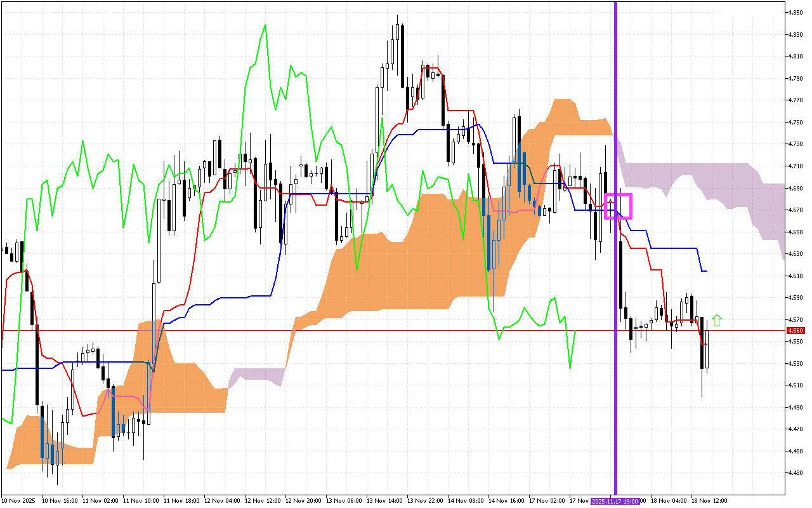Click the purple 2025.11.17 19:00 date label
The height and width of the screenshot is (508, 812).
[x=614, y=501]
